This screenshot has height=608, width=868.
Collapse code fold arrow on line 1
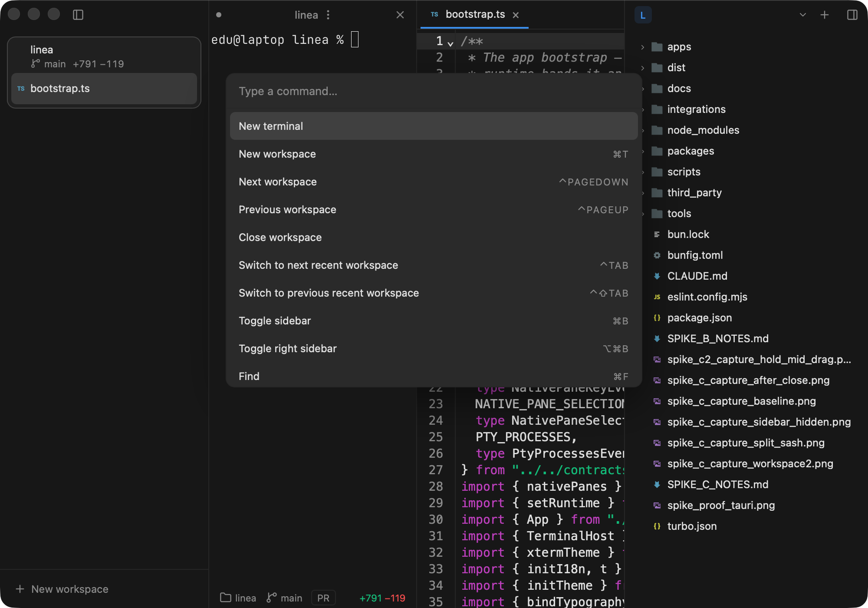pos(450,43)
